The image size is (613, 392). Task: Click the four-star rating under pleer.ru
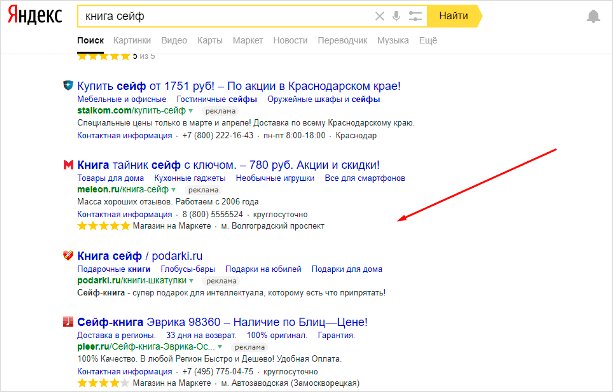(x=103, y=383)
